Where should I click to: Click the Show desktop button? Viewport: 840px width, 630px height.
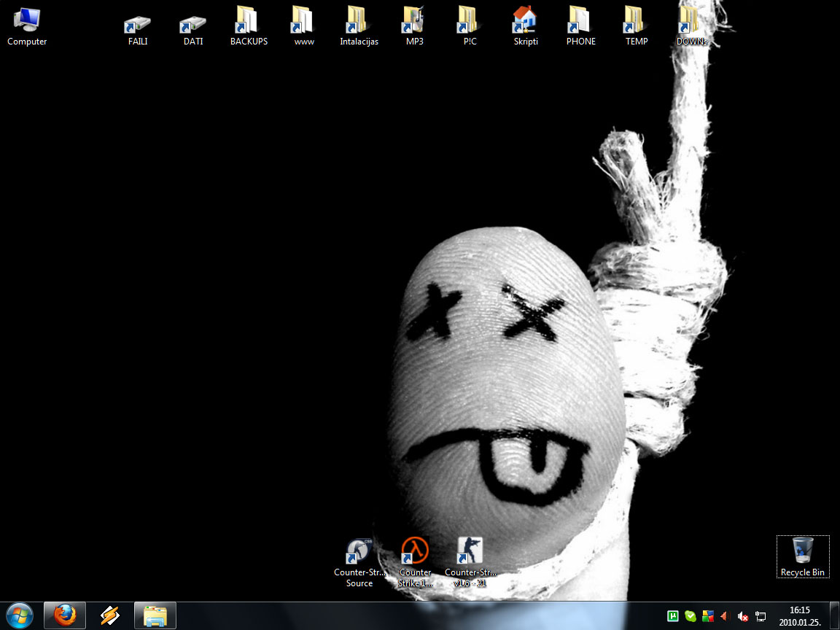pos(834,616)
